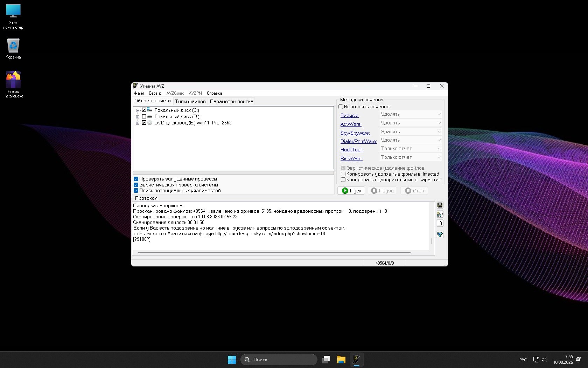The image size is (588, 368).
Task: Click the blank page icon beside the protocol
Action: [440, 223]
